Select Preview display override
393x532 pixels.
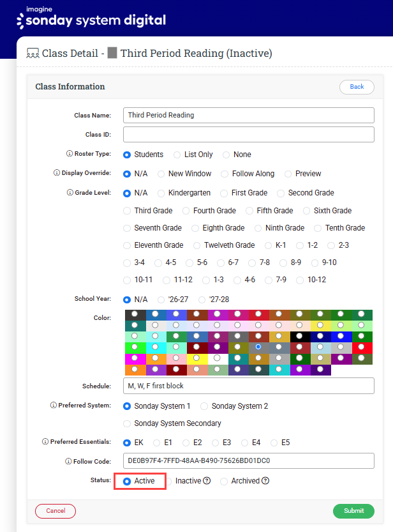pyautogui.click(x=288, y=174)
